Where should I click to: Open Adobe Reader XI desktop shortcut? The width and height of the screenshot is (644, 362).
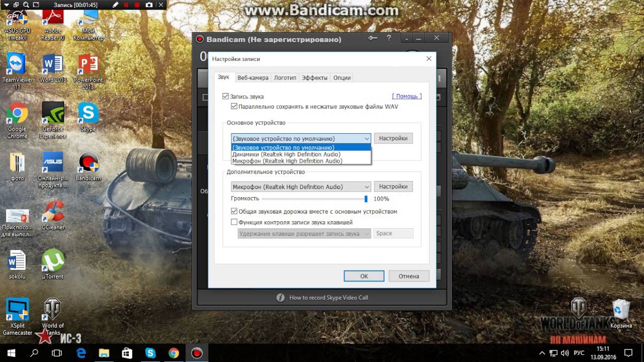pos(52,26)
